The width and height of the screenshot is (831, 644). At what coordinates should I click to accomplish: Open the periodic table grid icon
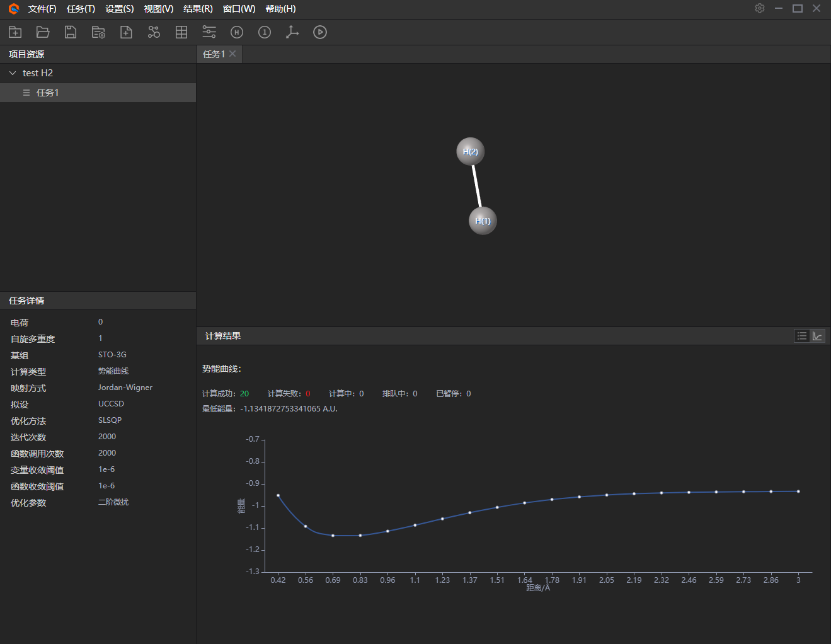pos(181,32)
